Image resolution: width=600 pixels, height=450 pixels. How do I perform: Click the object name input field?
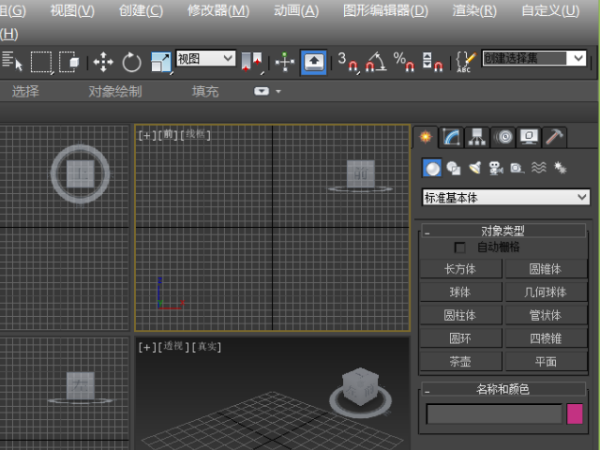(494, 414)
